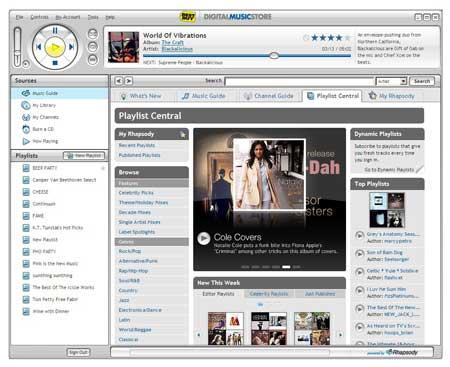The width and height of the screenshot is (450, 367).
Task: Open the Artist search type dropdown
Action: pos(391,81)
